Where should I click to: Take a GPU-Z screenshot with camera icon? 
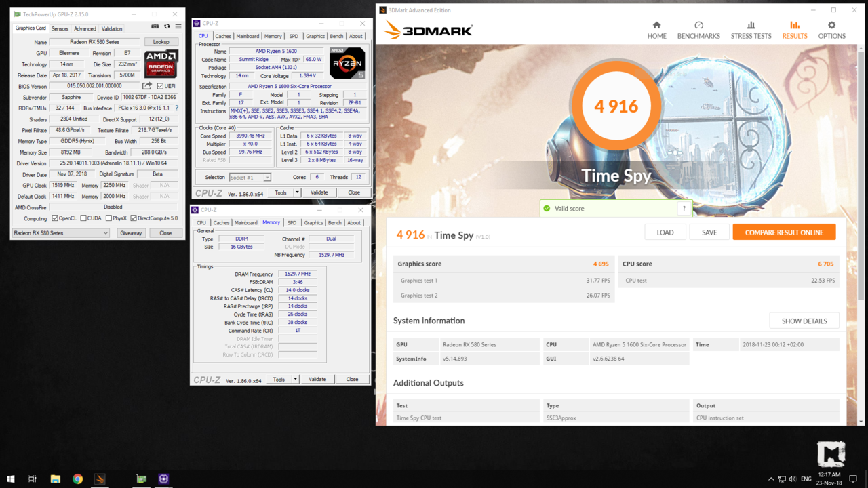(x=155, y=26)
